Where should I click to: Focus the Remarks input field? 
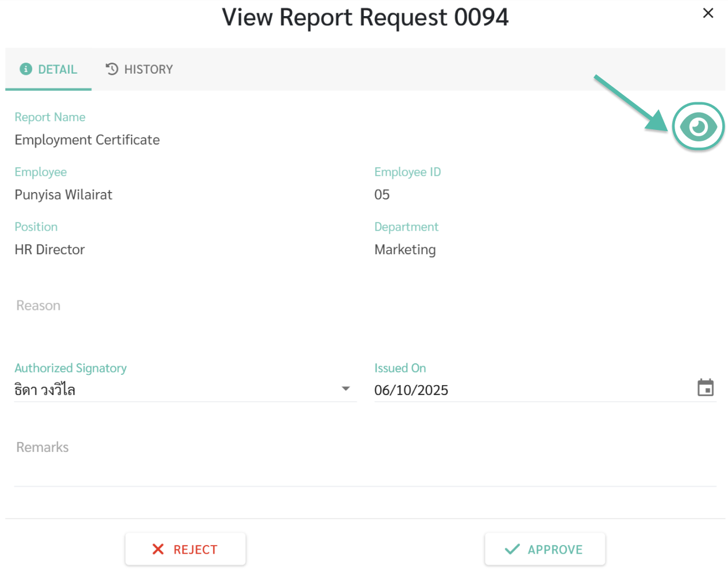click(x=365, y=454)
